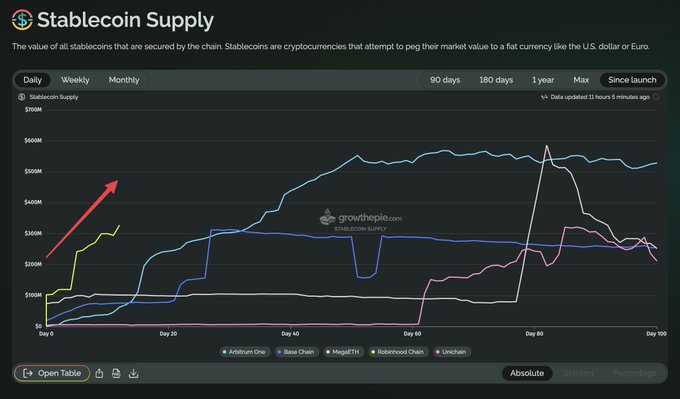Click the $500M y-axis label
680x399 pixels.
pyautogui.click(x=33, y=172)
